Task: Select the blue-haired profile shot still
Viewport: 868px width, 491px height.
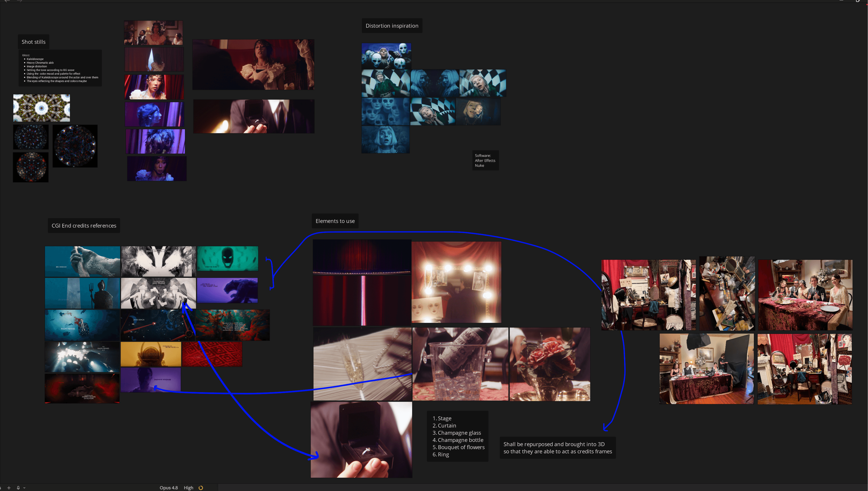Action: pos(155,114)
